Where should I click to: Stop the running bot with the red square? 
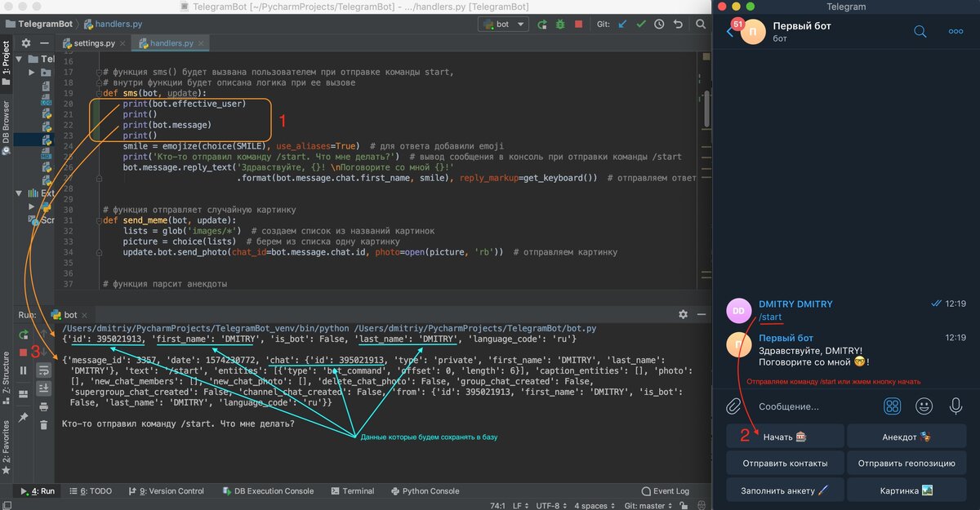click(x=579, y=24)
